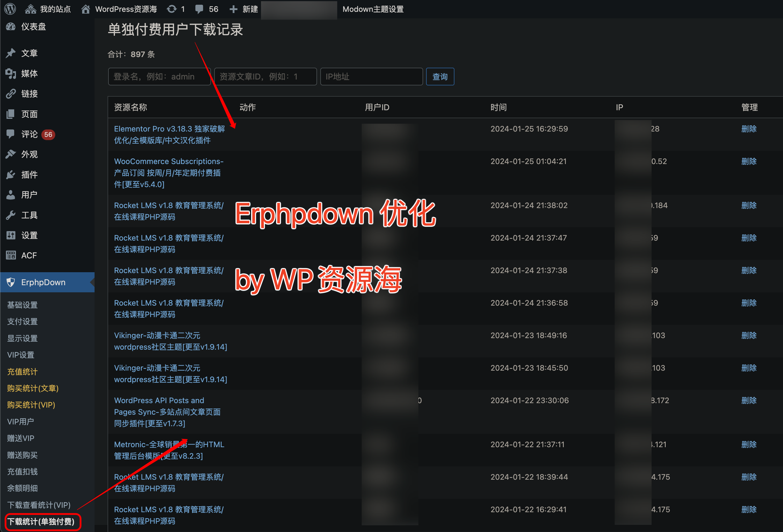Click the chain icon for 链接

[11, 94]
